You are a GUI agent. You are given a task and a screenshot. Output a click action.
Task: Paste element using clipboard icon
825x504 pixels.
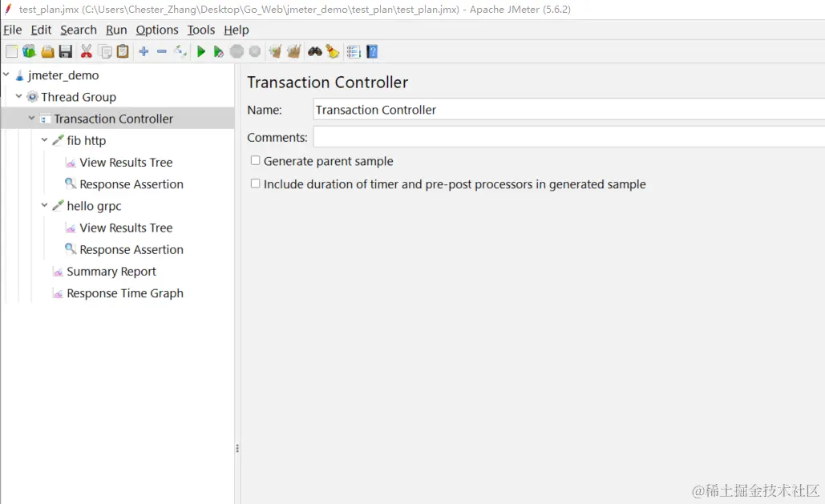pos(123,51)
